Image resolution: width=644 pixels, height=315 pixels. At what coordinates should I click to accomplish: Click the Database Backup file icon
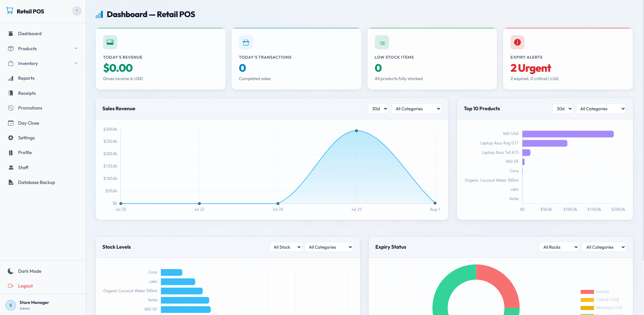tap(11, 182)
